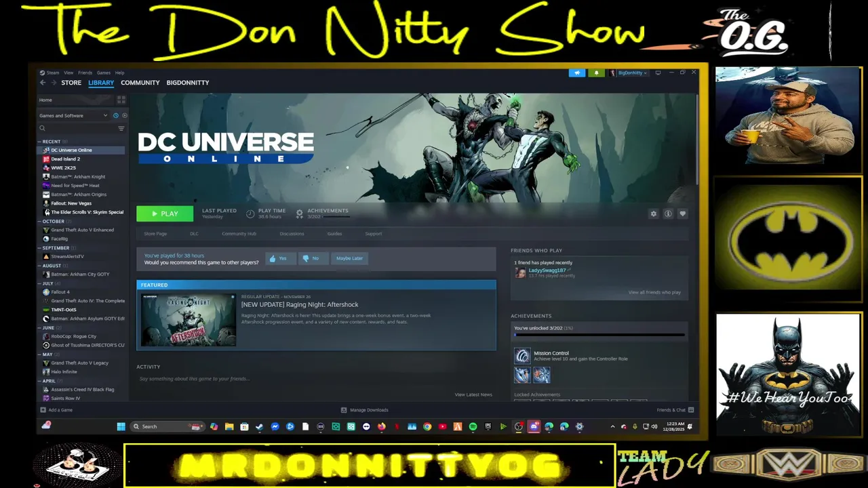Open File Explorer folder in taskbar
This screenshot has width=868, height=488.
(x=229, y=426)
